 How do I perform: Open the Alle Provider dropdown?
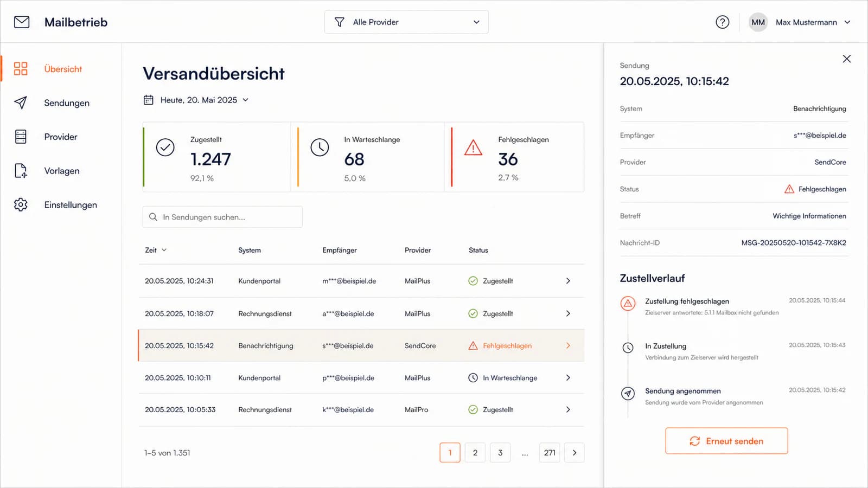(406, 22)
